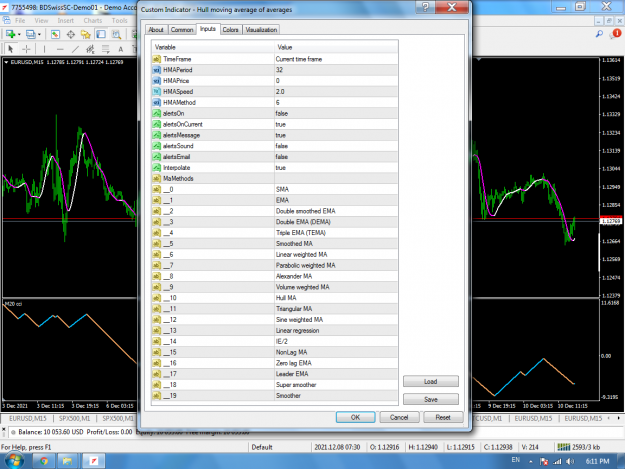Switch to the Common tab
This screenshot has width=625, height=469.
(182, 29)
